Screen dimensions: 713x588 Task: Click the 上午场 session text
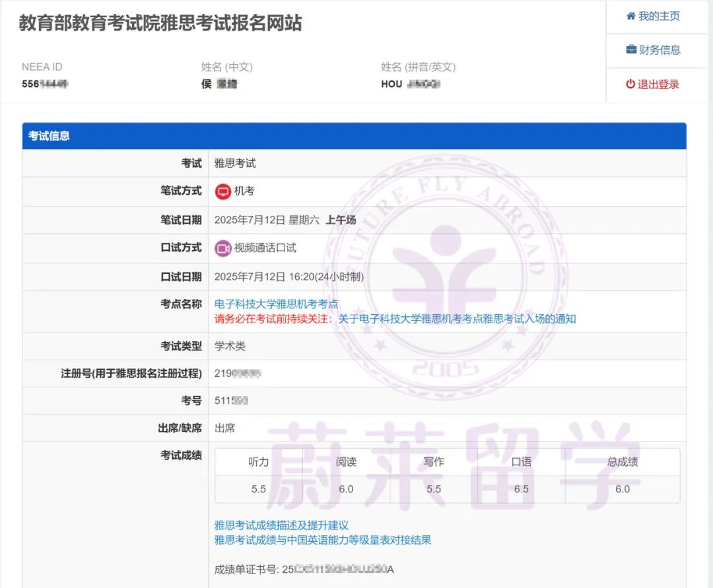click(x=341, y=220)
